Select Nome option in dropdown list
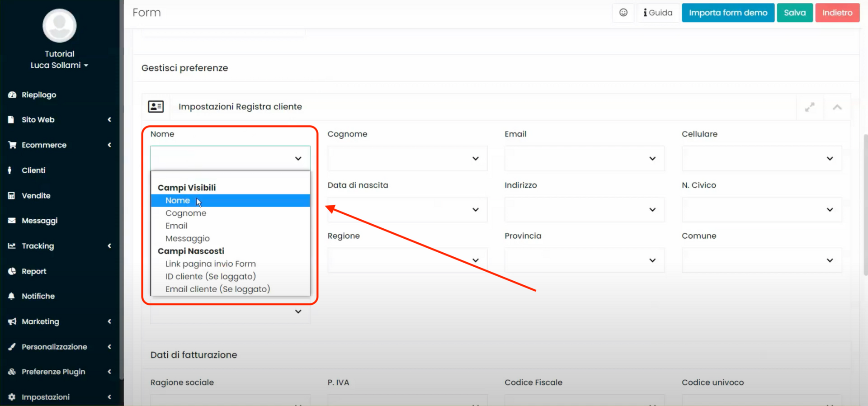 (231, 200)
